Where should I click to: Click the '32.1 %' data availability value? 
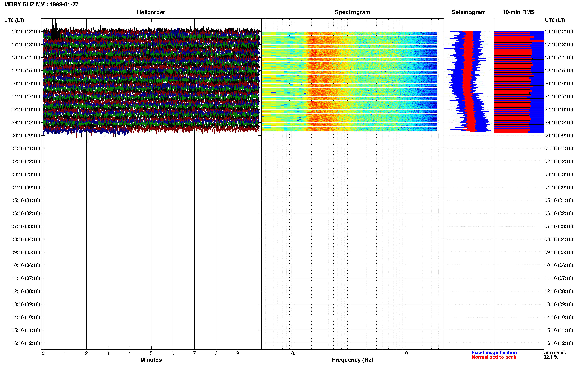551,357
